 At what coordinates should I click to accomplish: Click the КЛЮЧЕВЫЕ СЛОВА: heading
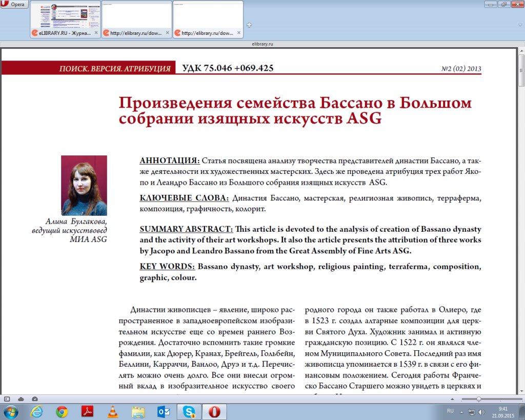[184, 198]
